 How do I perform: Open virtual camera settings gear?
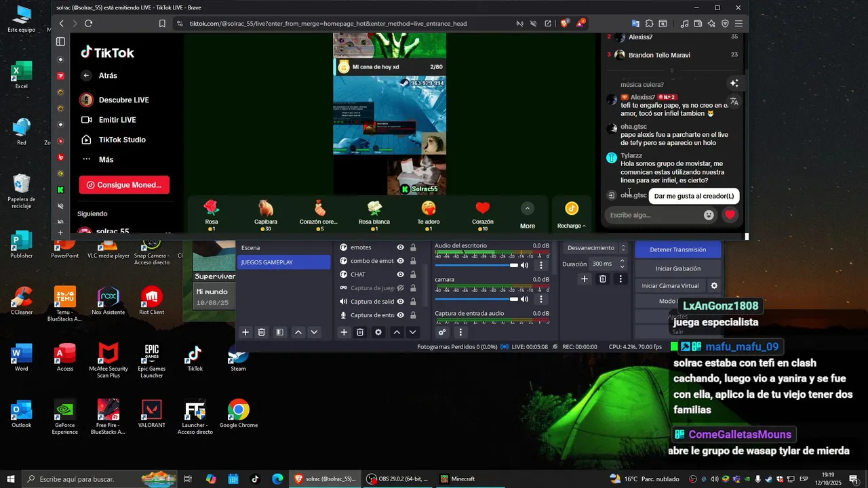tap(714, 286)
